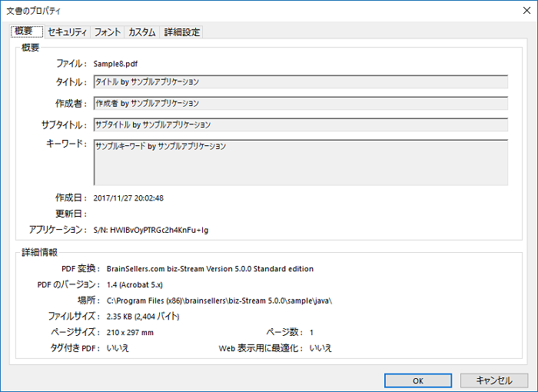Select the page size 210 x 297 mm
Viewport: 538px width, 392px height.
(x=130, y=333)
